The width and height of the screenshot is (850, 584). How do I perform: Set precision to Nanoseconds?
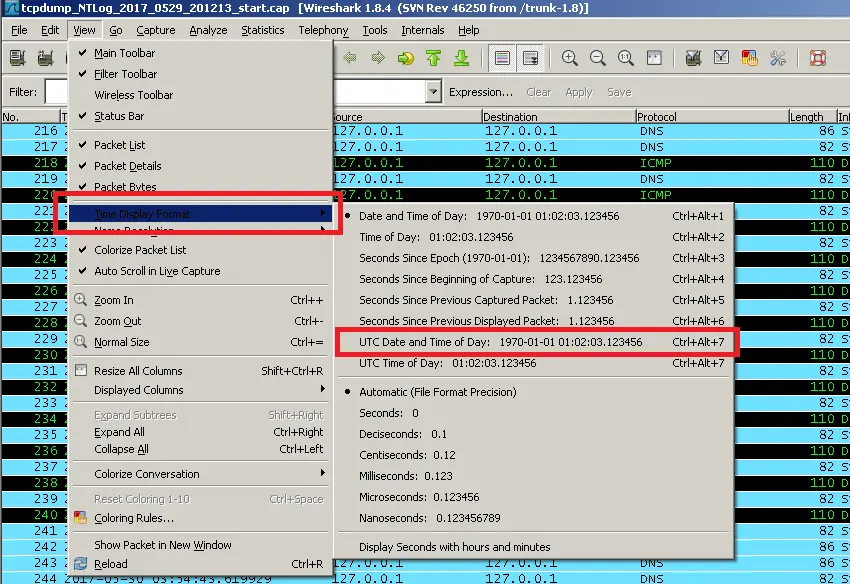535,518
